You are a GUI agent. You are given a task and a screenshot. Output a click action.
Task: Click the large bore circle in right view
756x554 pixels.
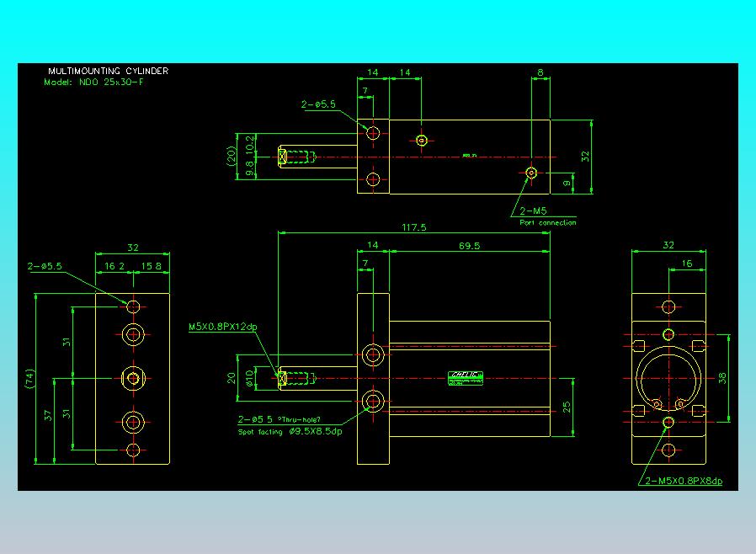coord(668,378)
